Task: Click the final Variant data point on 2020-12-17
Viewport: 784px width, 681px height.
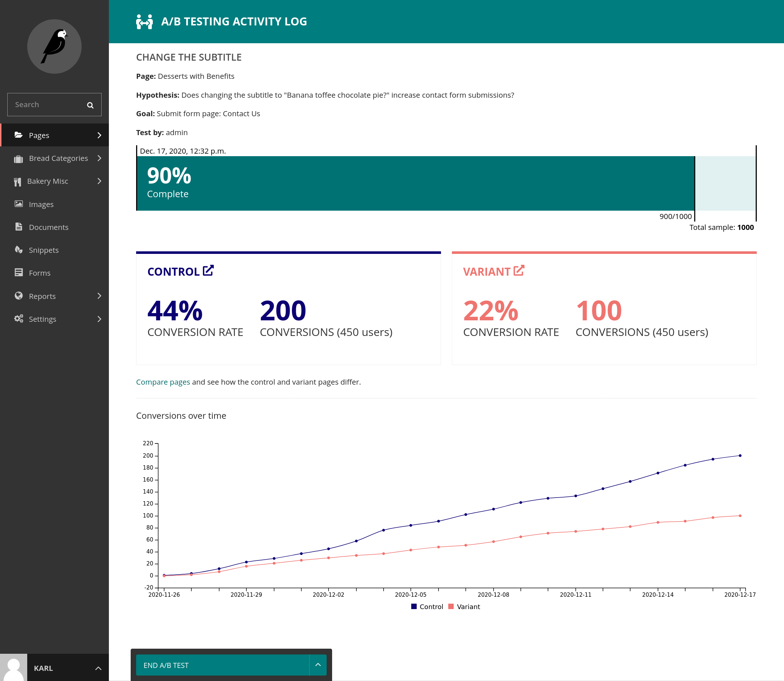Action: (x=740, y=516)
